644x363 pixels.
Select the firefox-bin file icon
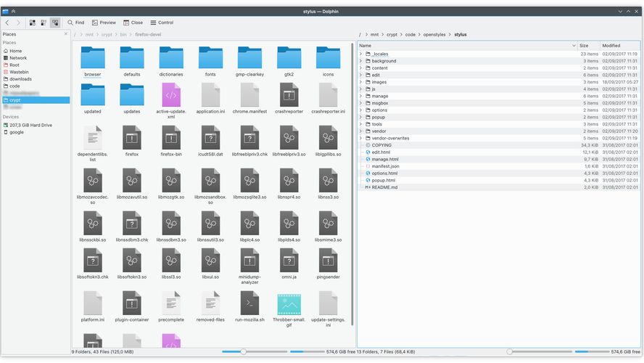pyautogui.click(x=171, y=138)
